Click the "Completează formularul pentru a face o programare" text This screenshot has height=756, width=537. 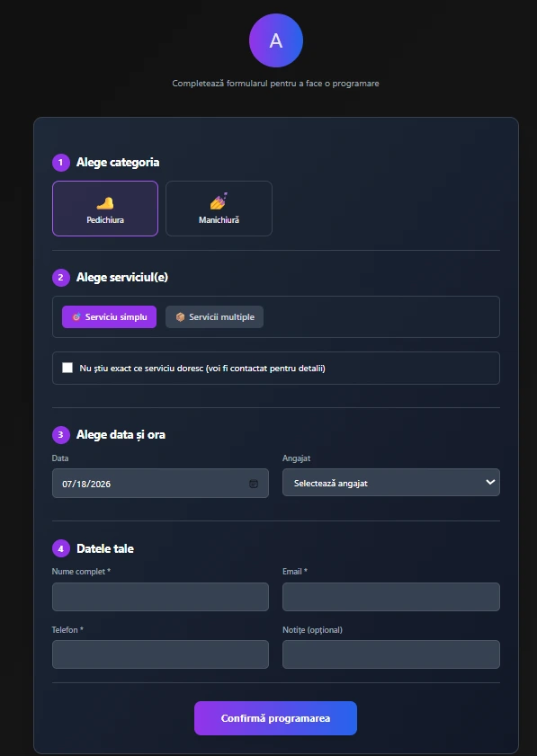pyautogui.click(x=275, y=84)
